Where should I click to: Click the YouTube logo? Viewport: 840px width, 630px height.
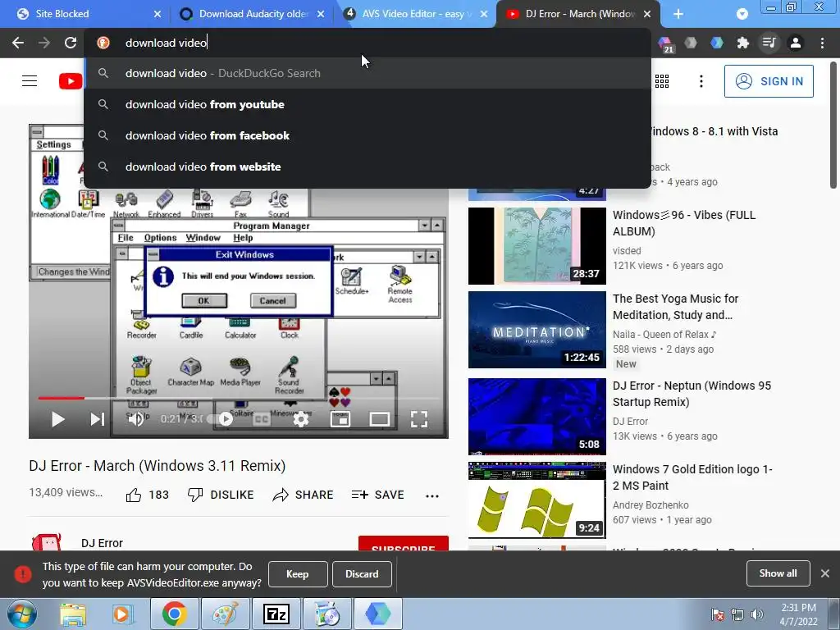71,81
